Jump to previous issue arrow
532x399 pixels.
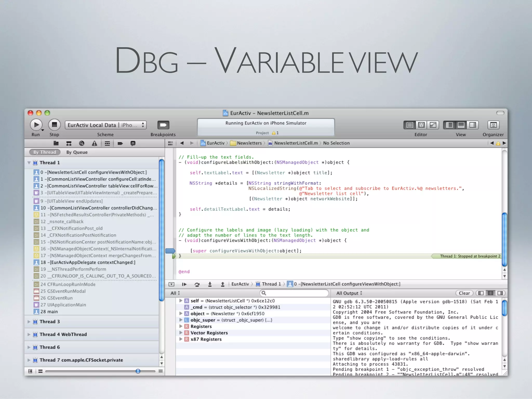coord(492,143)
